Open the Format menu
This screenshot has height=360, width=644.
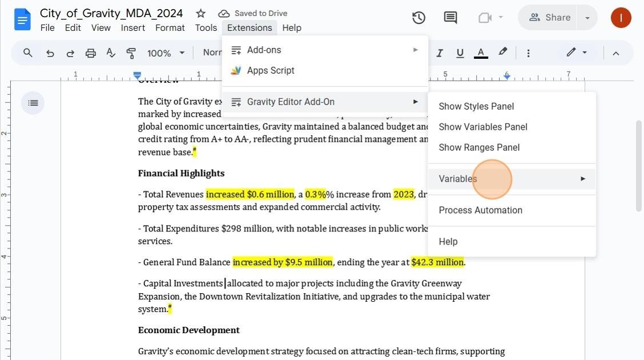click(x=170, y=28)
